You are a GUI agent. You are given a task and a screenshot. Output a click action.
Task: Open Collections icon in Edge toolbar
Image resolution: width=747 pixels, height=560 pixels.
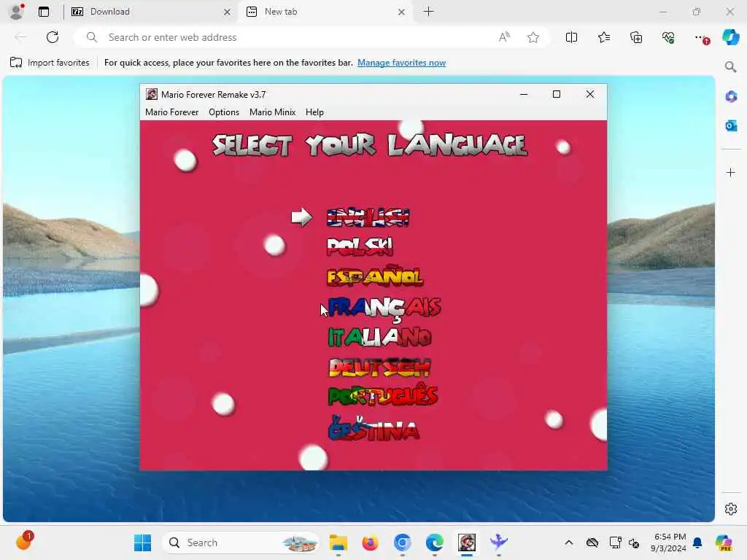[636, 37]
